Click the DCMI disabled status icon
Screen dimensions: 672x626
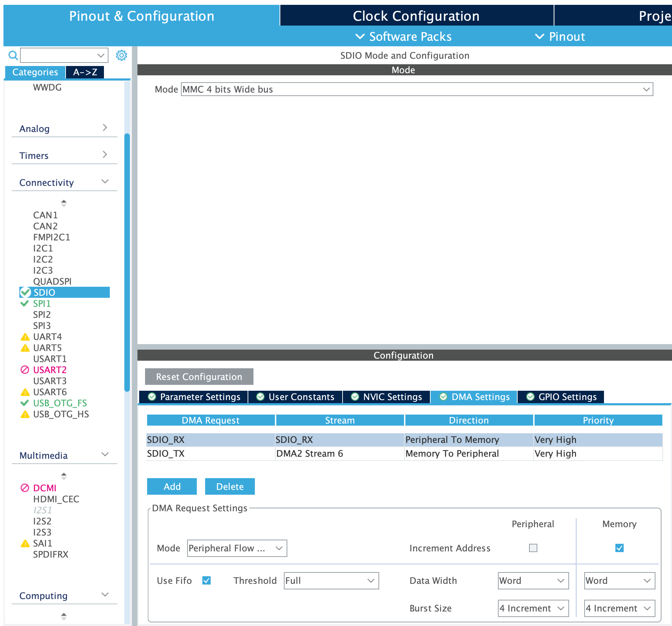[25, 488]
